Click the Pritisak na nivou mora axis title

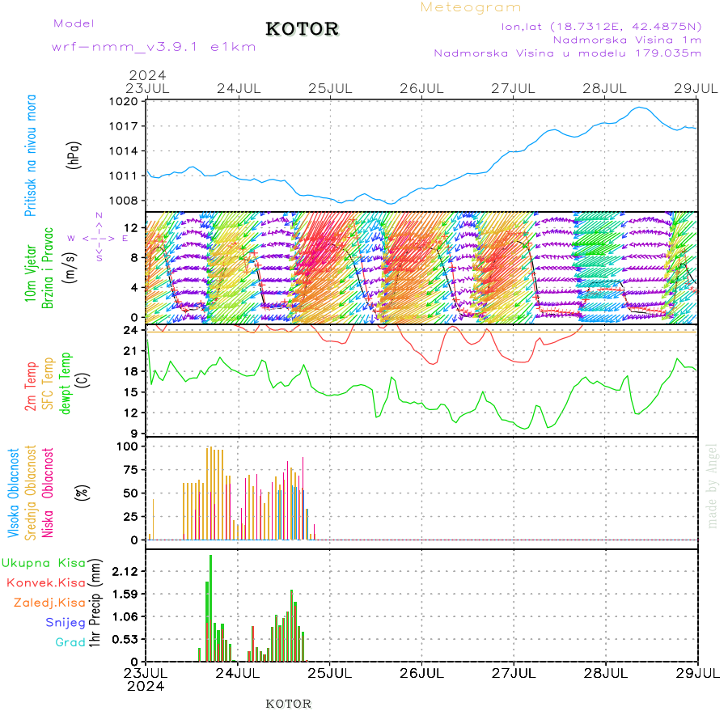coord(31,155)
